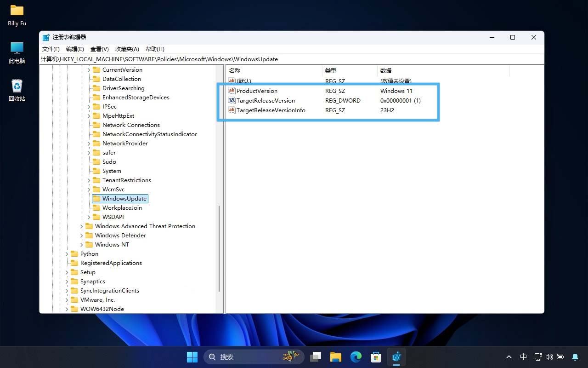Click the WorkplaceJoin folder icon
The height and width of the screenshot is (368, 588).
pyautogui.click(x=96, y=208)
